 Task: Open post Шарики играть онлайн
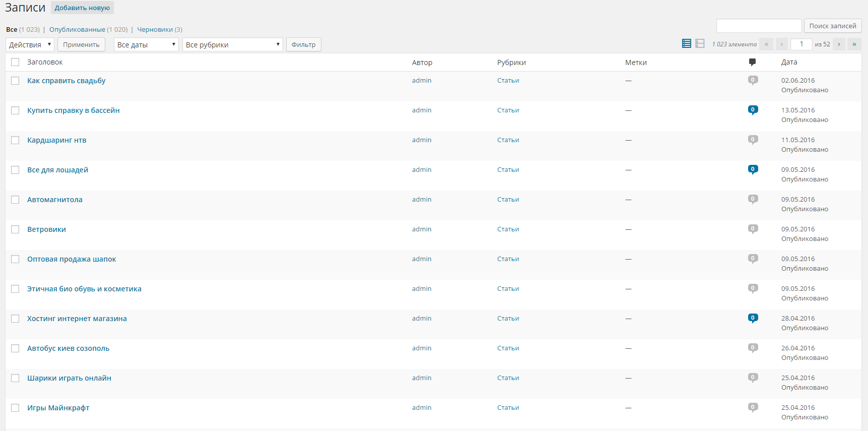[x=69, y=378]
